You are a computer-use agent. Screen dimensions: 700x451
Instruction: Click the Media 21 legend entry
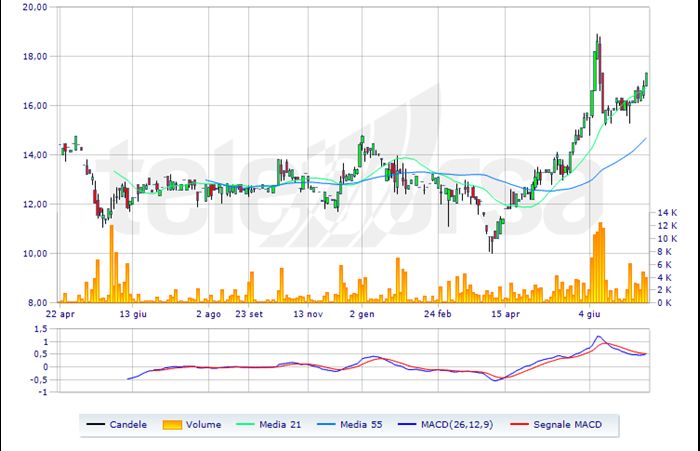(268, 424)
